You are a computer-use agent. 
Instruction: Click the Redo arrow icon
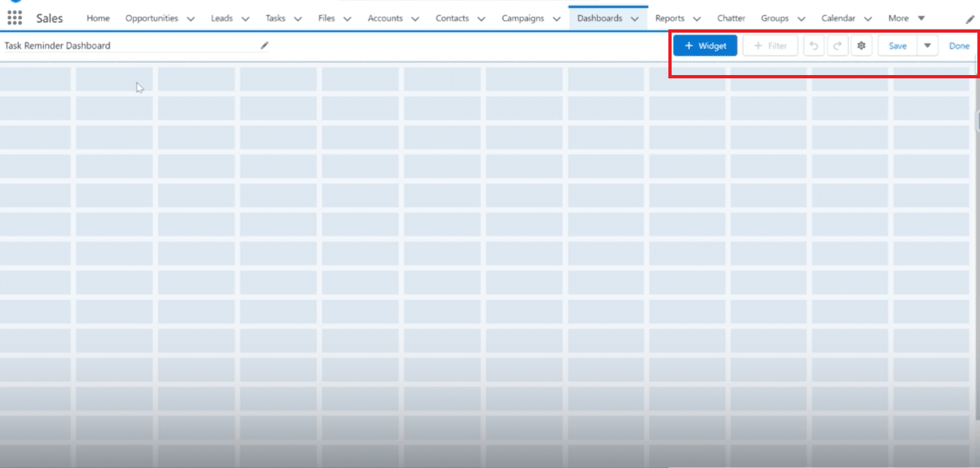838,46
